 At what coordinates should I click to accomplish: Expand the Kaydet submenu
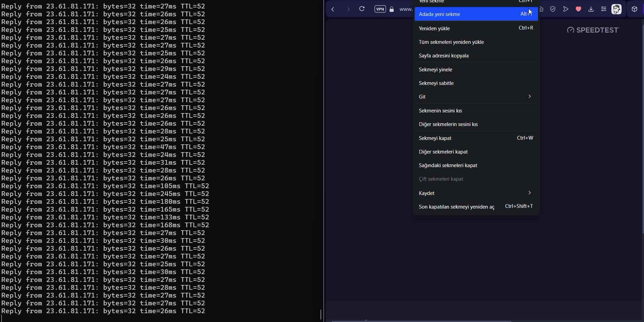click(476, 193)
